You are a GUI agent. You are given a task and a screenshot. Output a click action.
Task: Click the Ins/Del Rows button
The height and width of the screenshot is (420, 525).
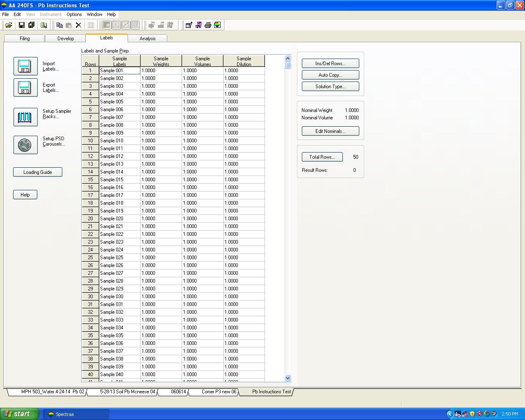pyautogui.click(x=330, y=64)
